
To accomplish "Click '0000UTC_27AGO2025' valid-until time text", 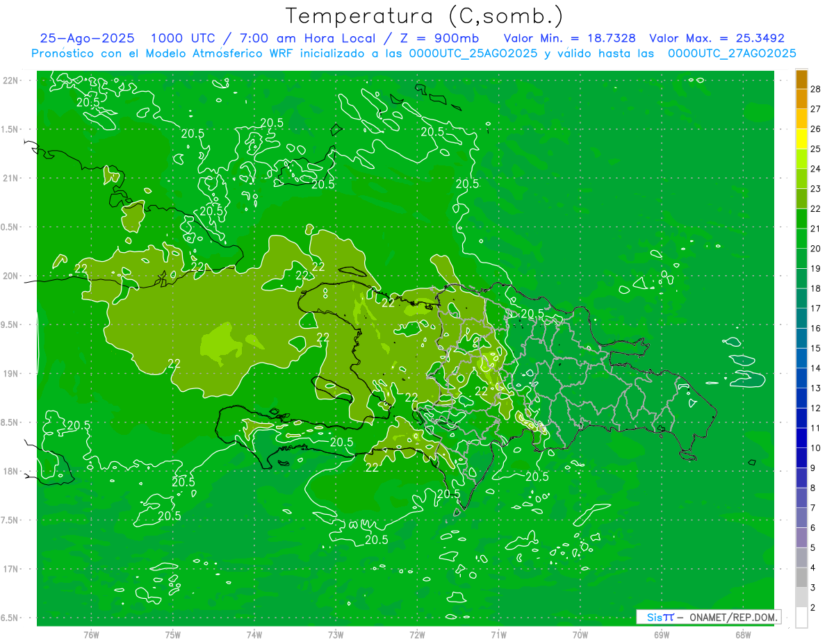I will [732, 53].
